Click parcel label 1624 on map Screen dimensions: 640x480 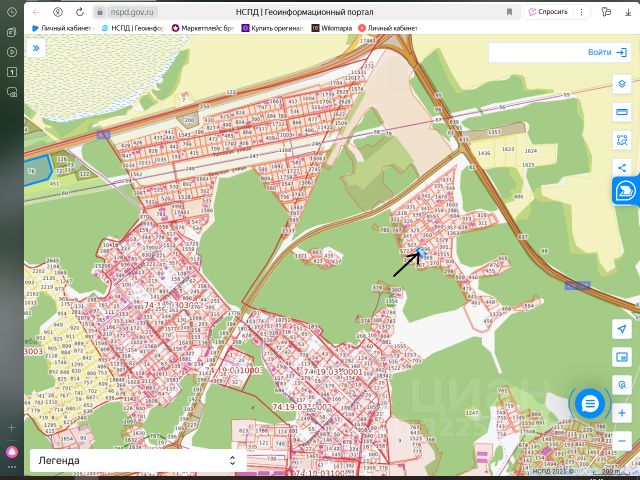coord(531,151)
